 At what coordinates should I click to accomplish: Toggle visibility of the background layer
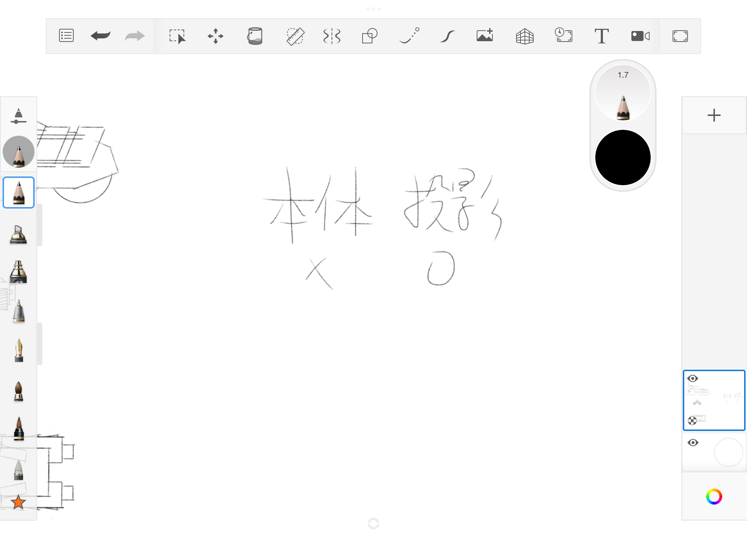[x=693, y=443]
